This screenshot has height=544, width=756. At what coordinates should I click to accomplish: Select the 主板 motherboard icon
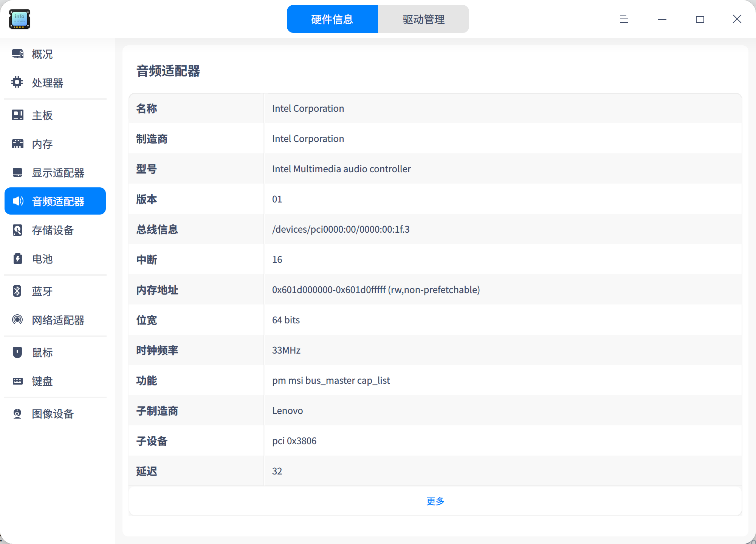coord(17,115)
